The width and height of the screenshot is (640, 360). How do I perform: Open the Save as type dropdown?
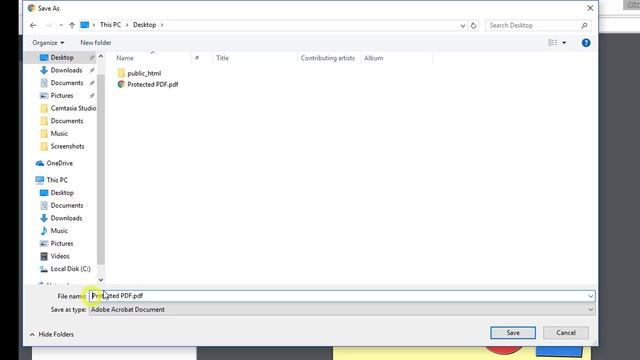point(342,309)
